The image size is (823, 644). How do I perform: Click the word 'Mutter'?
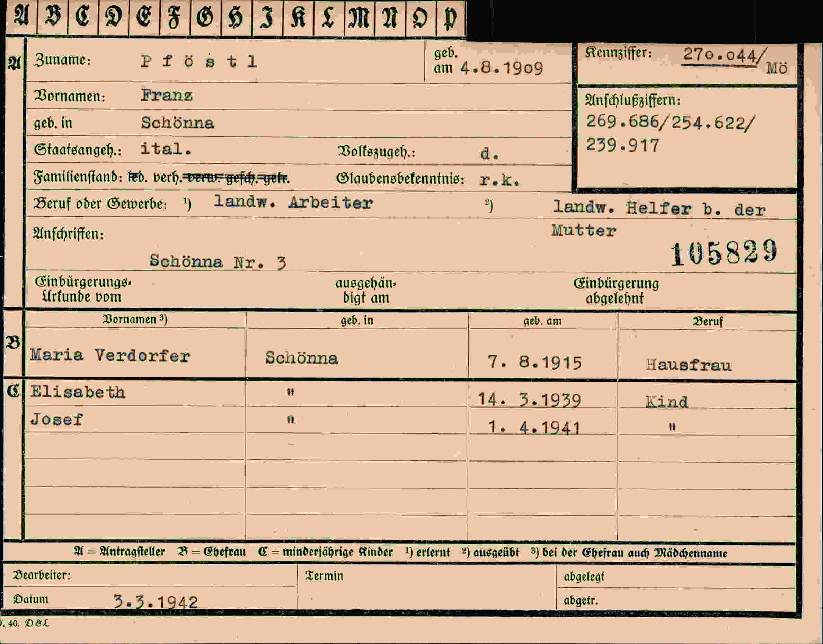point(584,230)
